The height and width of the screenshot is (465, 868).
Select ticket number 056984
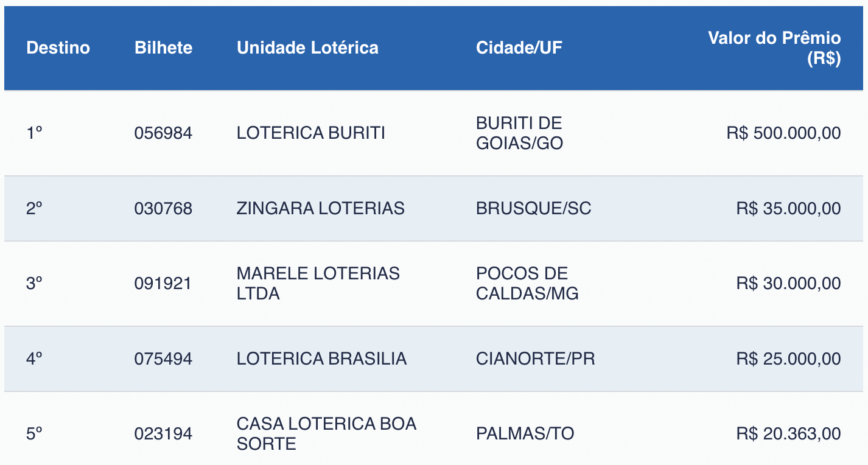tap(163, 133)
